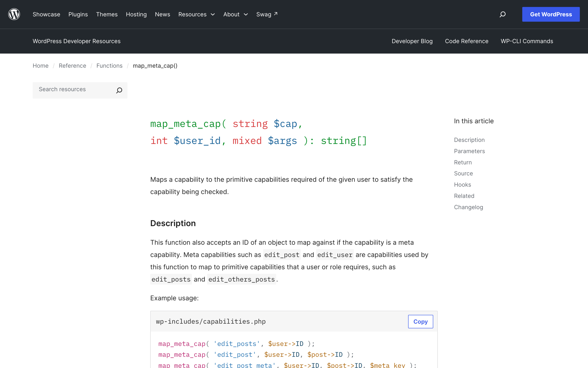Navigate to Hosting
The image size is (588, 368).
click(x=136, y=14)
